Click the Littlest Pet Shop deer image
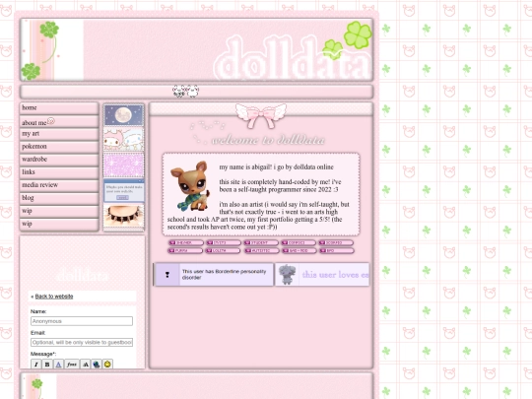The width and height of the screenshot is (532, 399). [191, 185]
